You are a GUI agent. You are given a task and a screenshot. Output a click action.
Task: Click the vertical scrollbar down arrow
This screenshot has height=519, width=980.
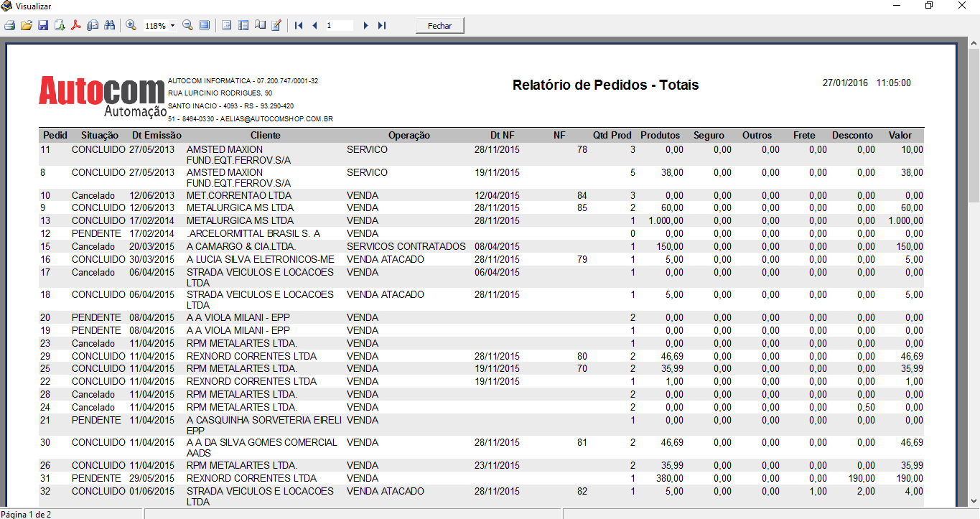(x=974, y=501)
